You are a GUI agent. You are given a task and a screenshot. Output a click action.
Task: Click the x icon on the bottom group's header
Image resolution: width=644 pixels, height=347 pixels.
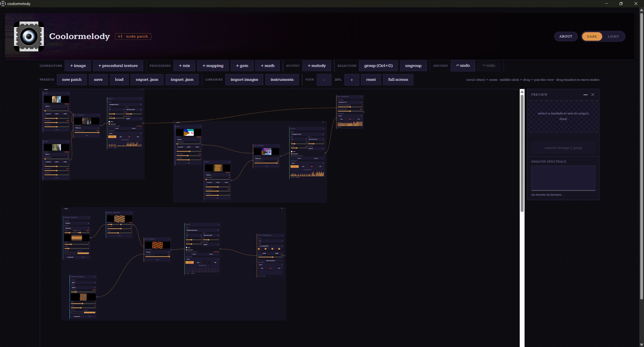284,209
